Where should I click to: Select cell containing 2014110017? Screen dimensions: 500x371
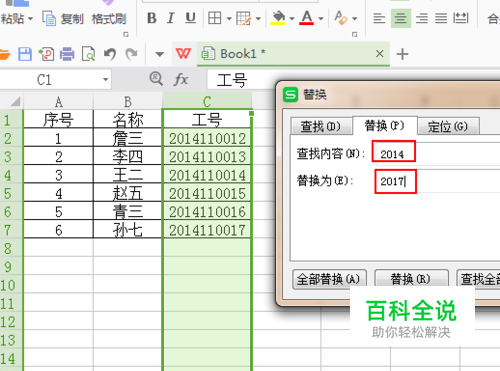(x=207, y=230)
